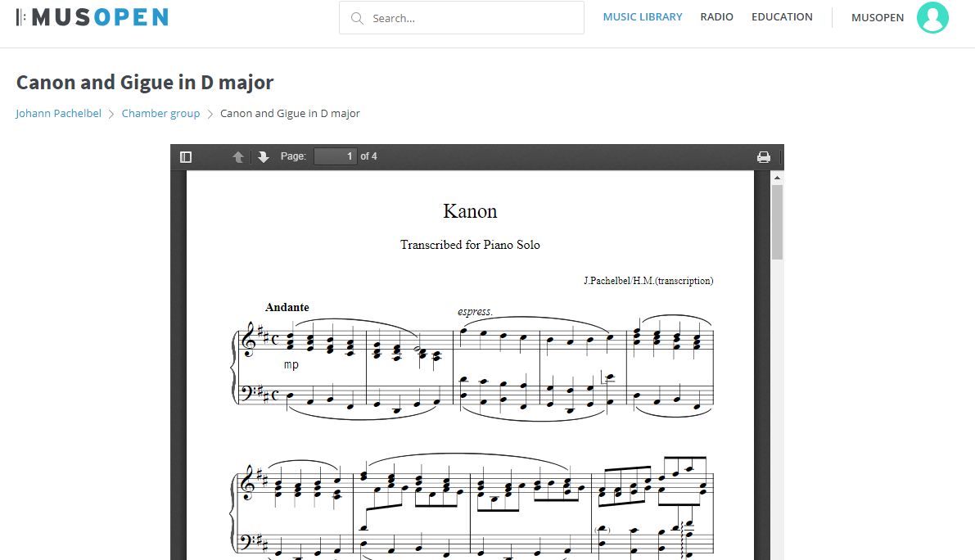
Task: Open the Music Library menu
Action: tap(643, 16)
